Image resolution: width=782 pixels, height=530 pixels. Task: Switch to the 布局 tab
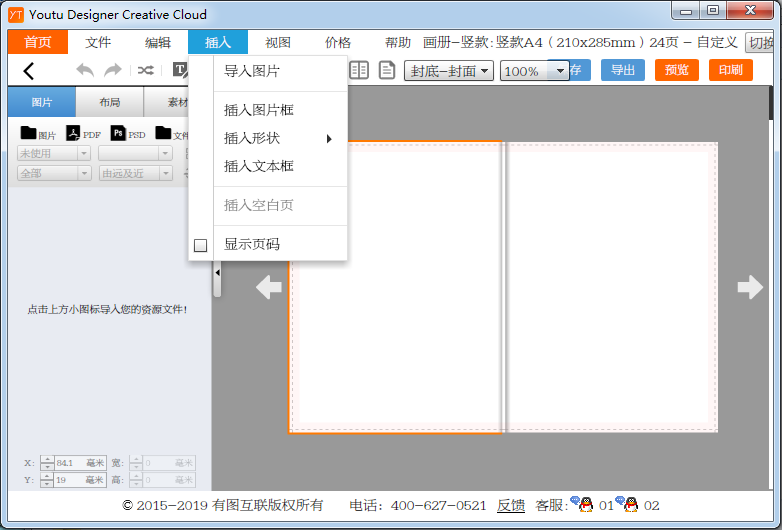pyautogui.click(x=110, y=103)
